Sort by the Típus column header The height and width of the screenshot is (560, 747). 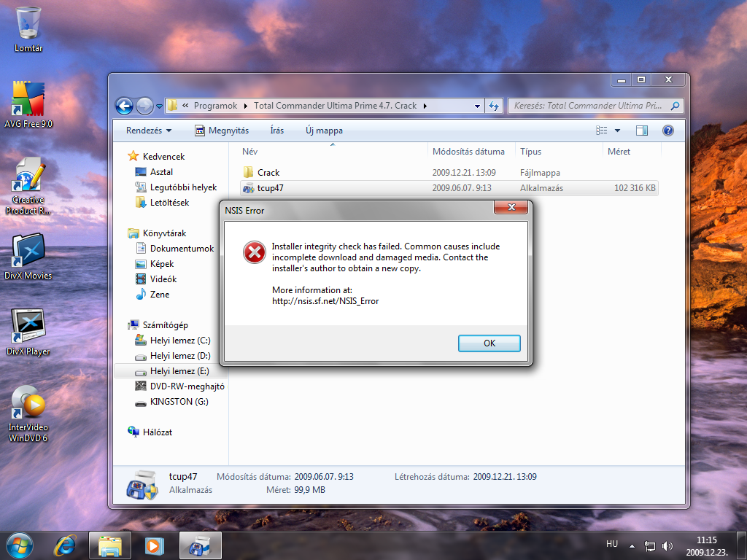(559, 152)
